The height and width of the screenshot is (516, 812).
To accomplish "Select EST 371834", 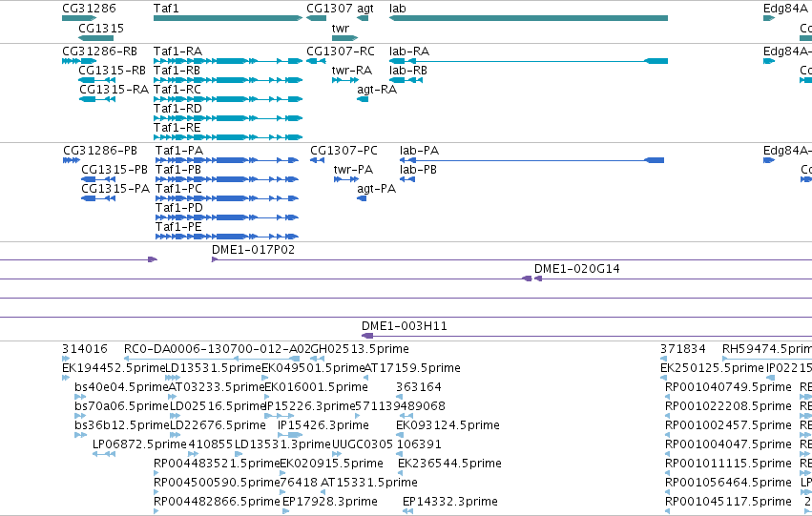I will [x=663, y=359].
